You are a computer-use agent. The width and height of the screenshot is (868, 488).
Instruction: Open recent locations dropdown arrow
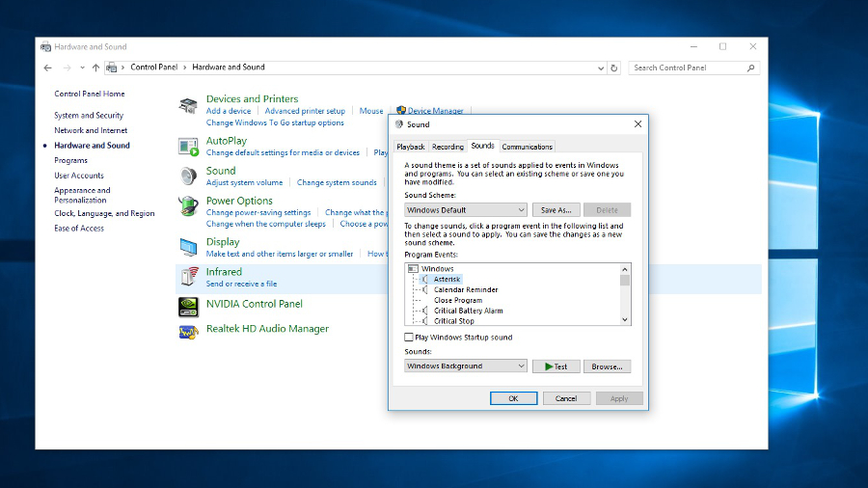click(82, 68)
